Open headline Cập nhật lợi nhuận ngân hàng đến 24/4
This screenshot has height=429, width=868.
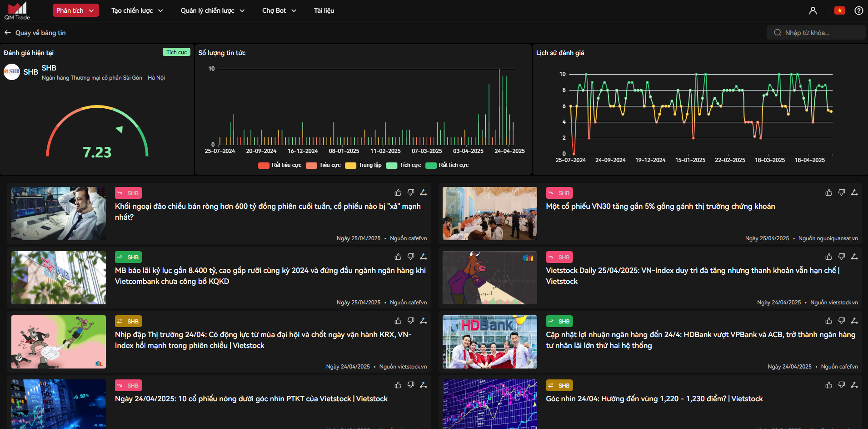(701, 340)
